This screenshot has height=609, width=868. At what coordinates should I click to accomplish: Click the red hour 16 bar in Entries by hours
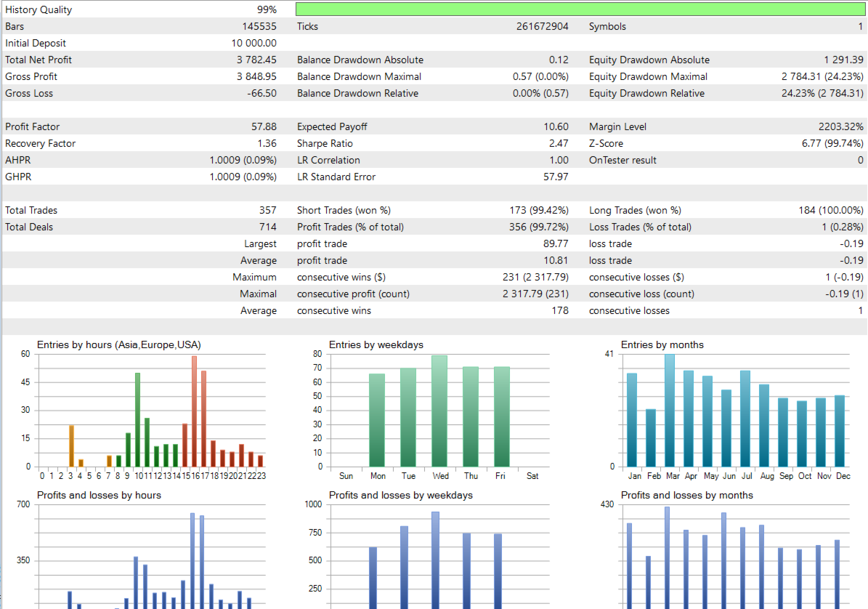[195, 411]
